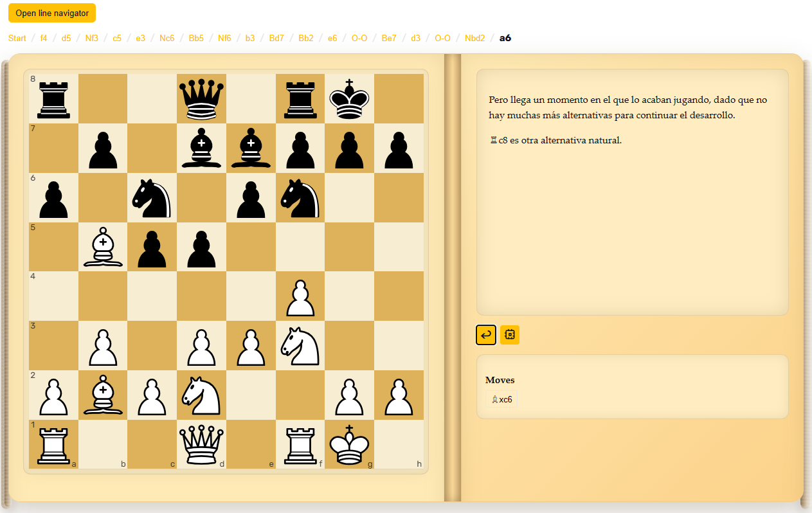Select the white knight on f3
The image size is (812, 513).
[300, 345]
